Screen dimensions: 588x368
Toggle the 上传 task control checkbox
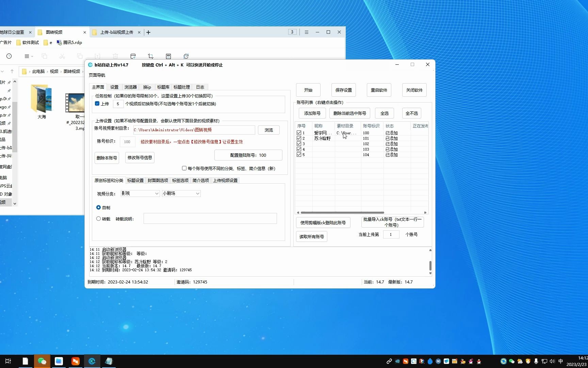(97, 104)
